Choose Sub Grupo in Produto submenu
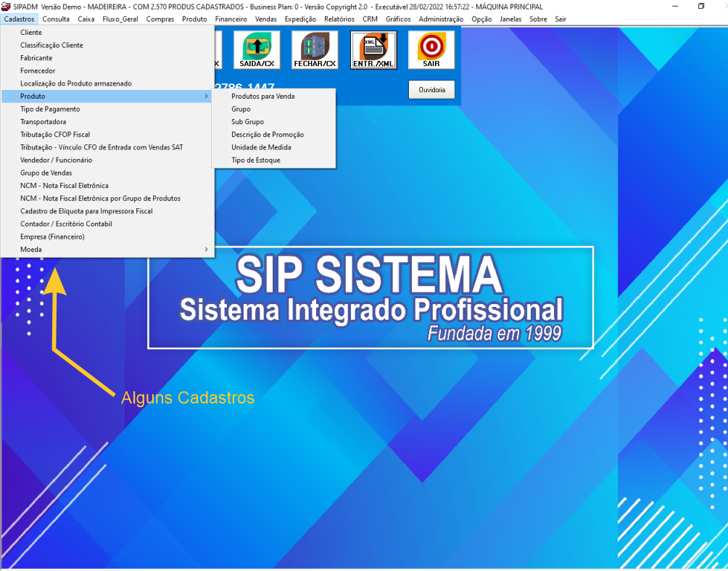 tap(273, 122)
